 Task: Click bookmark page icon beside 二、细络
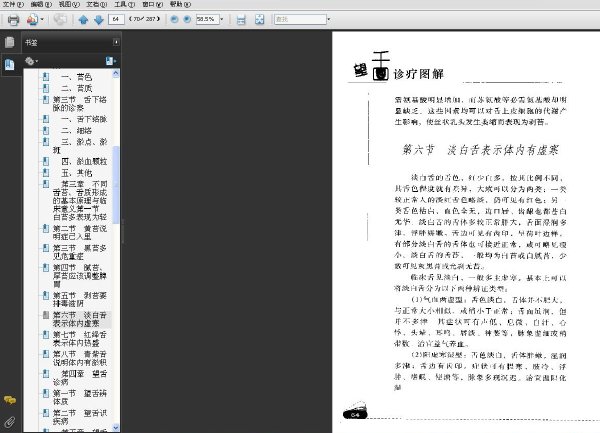[46, 130]
